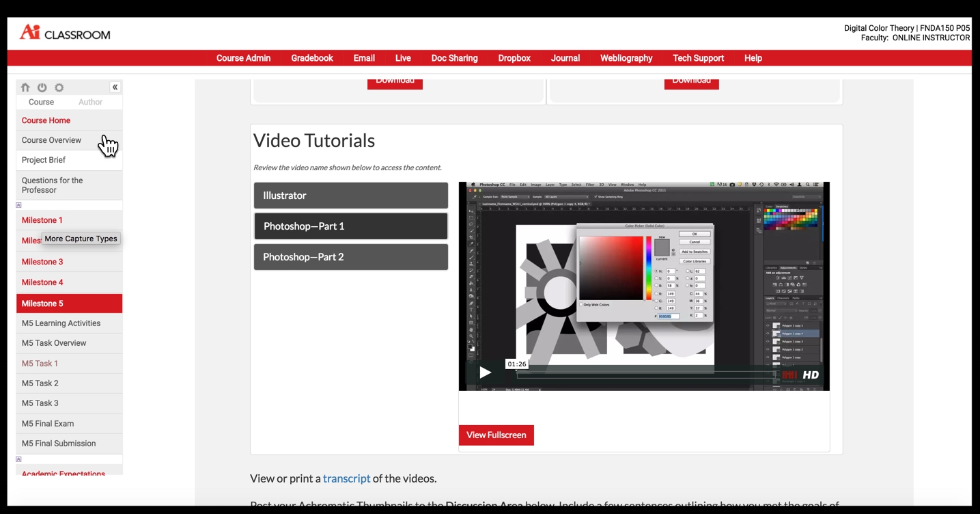Screen dimensions: 980x514
Task: Select Photoshop—Part 1 video tutorial
Action: coord(351,226)
